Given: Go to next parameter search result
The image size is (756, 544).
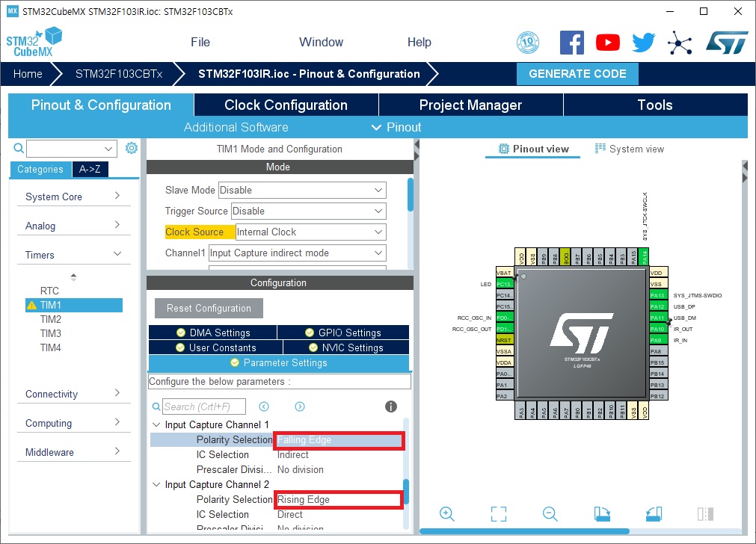Looking at the screenshot, I should [300, 407].
